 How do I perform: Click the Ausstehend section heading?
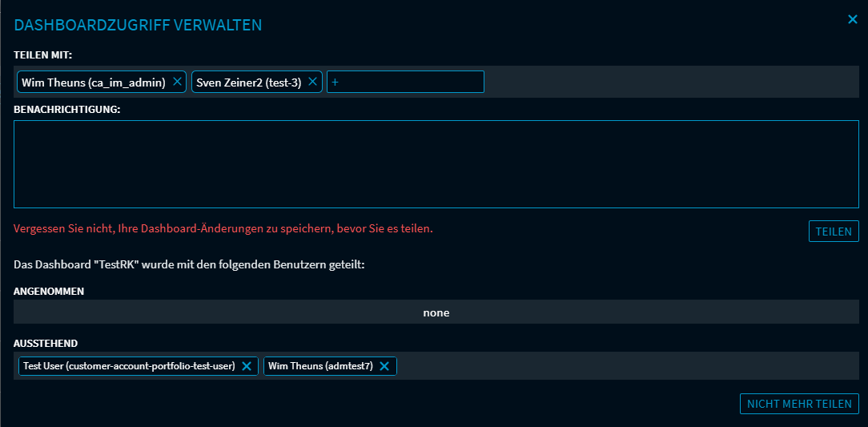46,343
